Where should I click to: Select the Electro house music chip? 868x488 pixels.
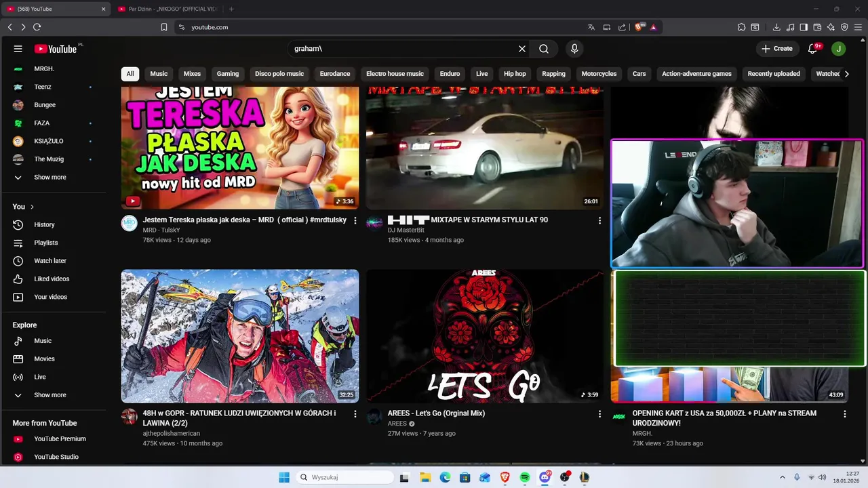pyautogui.click(x=395, y=74)
